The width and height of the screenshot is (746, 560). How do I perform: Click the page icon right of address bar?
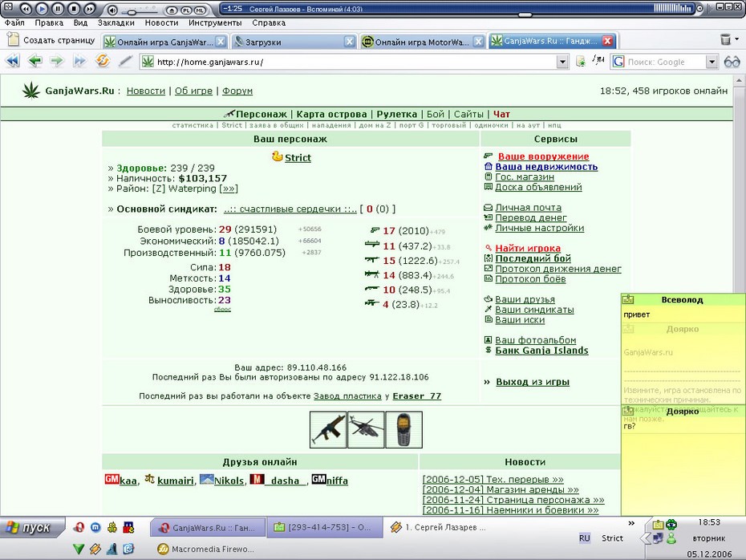tap(581, 62)
